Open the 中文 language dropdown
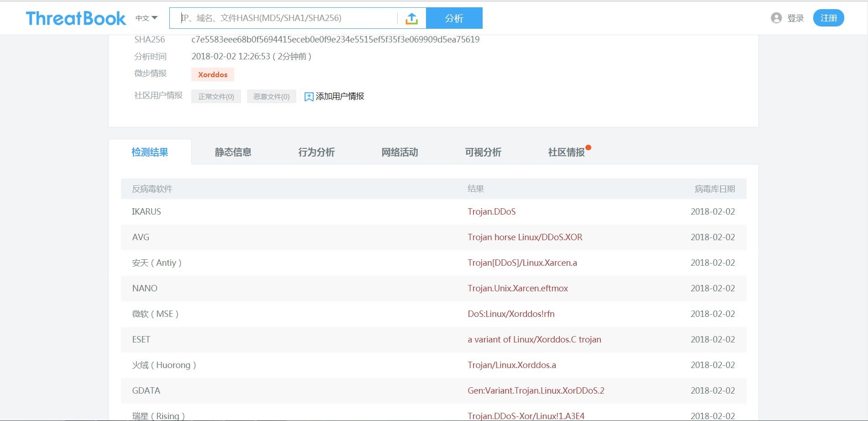This screenshot has width=868, height=421. click(x=145, y=17)
